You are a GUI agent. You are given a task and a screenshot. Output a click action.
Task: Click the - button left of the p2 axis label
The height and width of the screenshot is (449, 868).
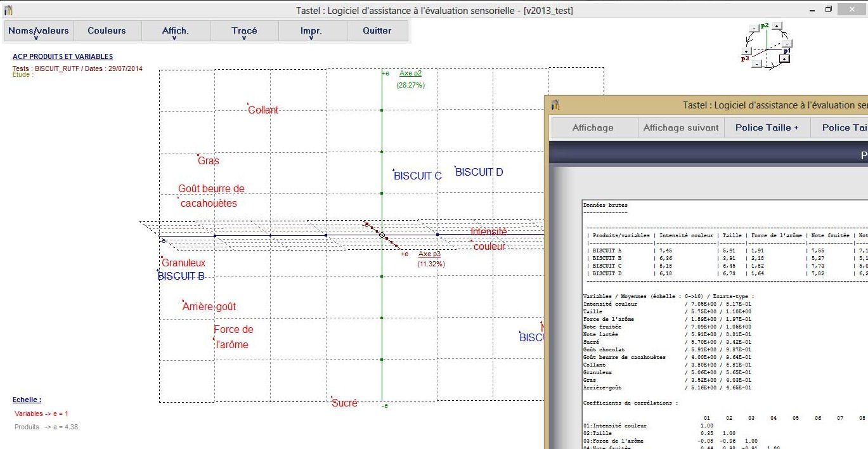click(754, 27)
